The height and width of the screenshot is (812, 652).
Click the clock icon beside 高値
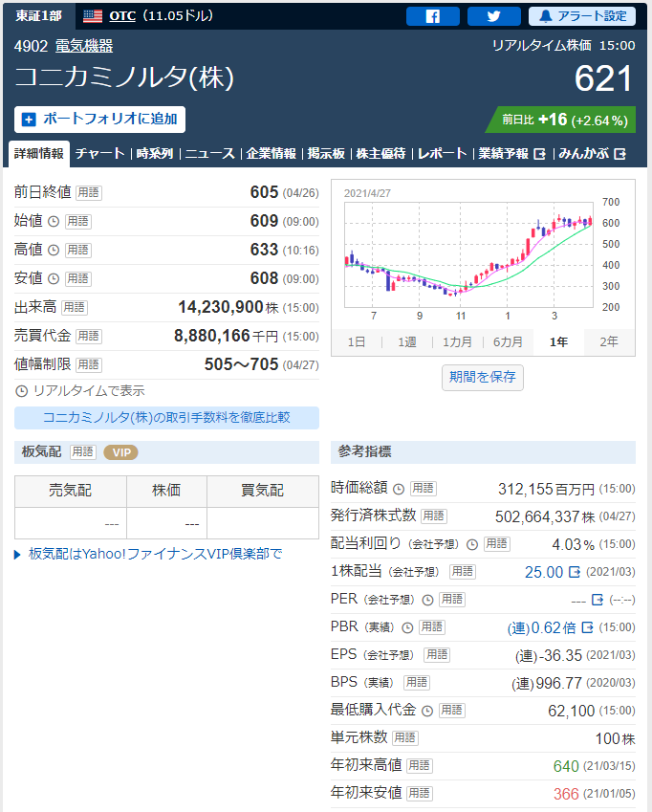tap(54, 251)
